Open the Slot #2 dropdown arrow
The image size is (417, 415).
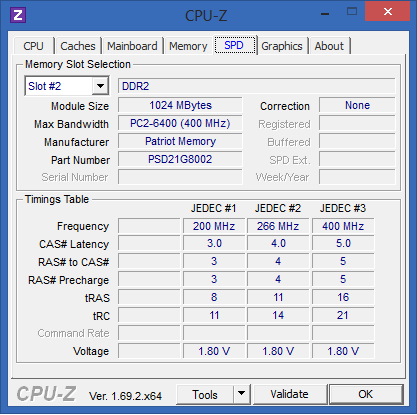coord(100,86)
